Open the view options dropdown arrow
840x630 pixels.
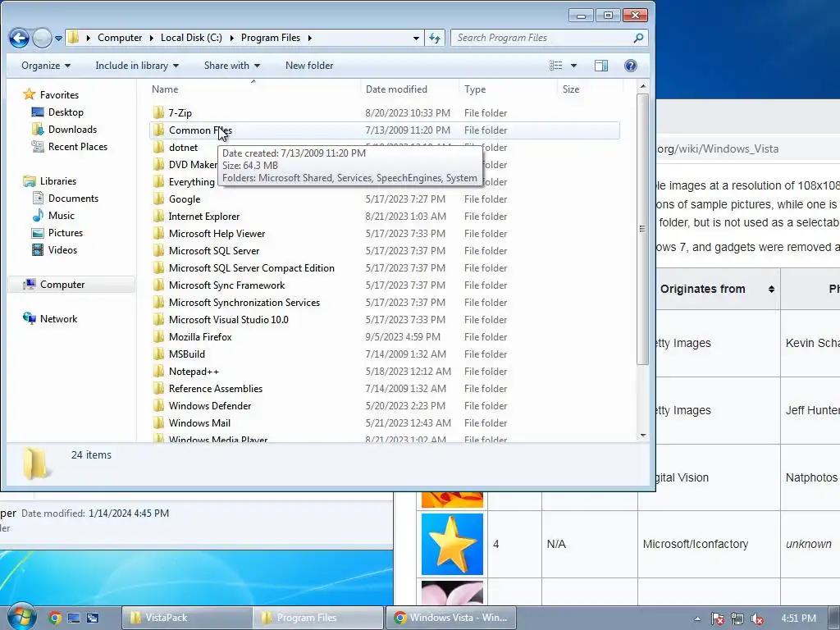point(573,66)
